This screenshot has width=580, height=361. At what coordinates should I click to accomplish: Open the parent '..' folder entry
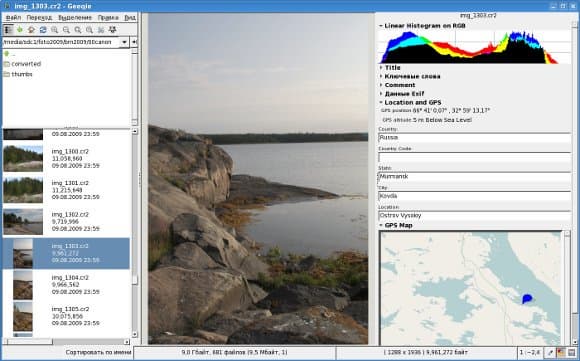(x=10, y=54)
